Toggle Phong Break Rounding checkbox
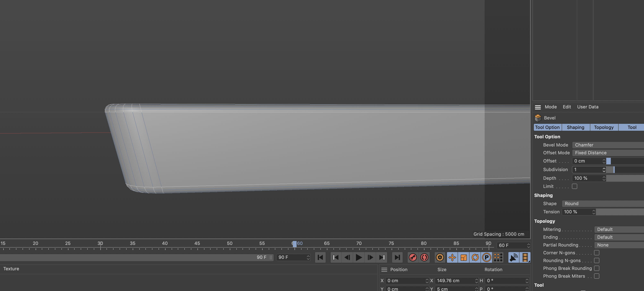The height and width of the screenshot is (291, 644). (x=597, y=268)
